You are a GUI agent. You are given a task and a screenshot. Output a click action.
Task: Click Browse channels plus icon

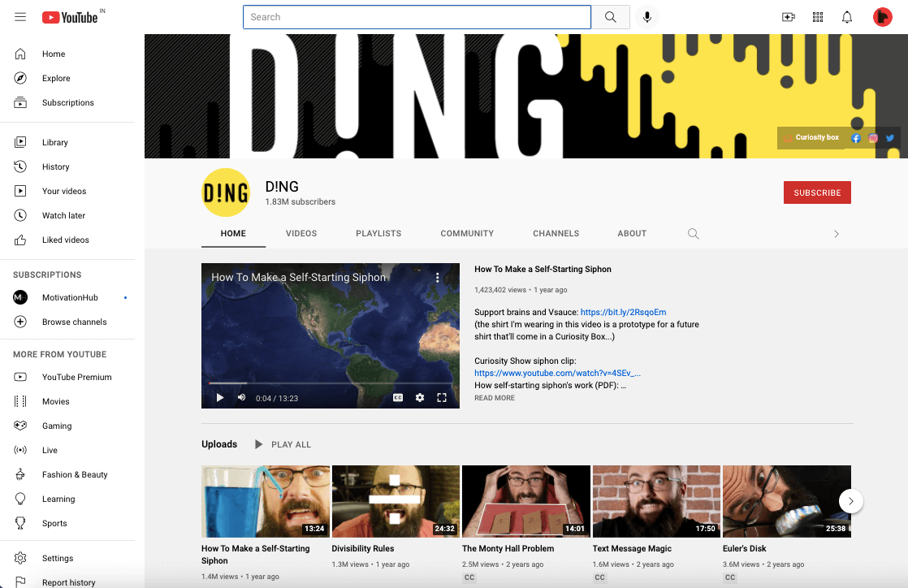(x=20, y=322)
